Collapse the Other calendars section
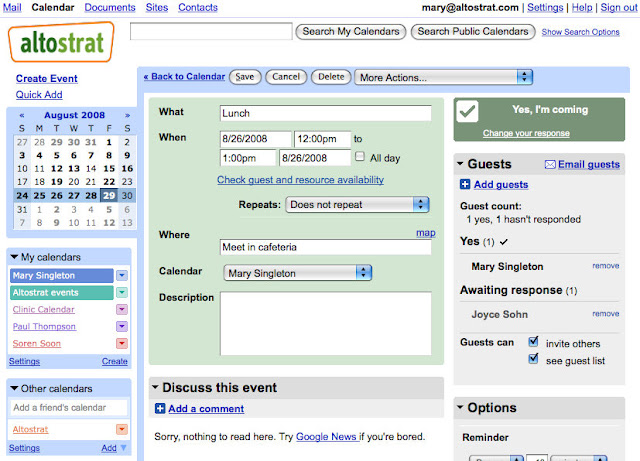This screenshot has width=640, height=461. (14, 388)
